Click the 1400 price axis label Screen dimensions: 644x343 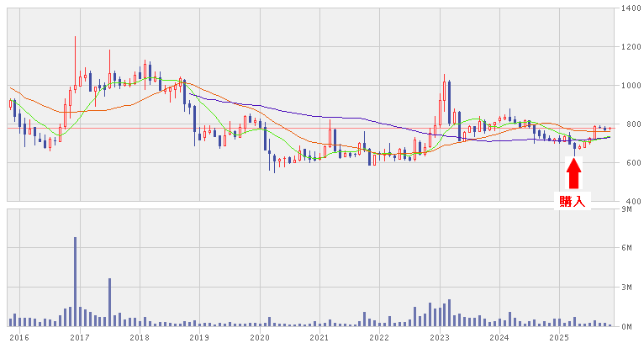pyautogui.click(x=630, y=8)
